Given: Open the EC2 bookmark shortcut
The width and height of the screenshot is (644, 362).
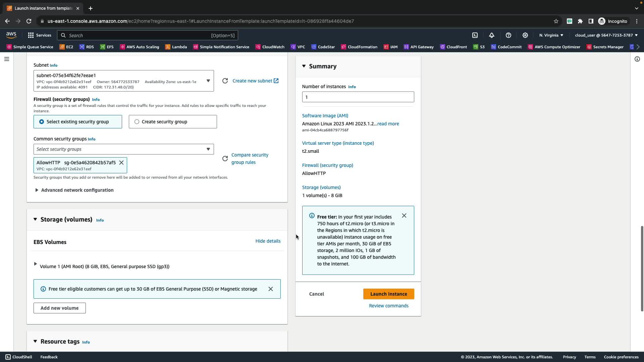Looking at the screenshot, I should pyautogui.click(x=66, y=47).
